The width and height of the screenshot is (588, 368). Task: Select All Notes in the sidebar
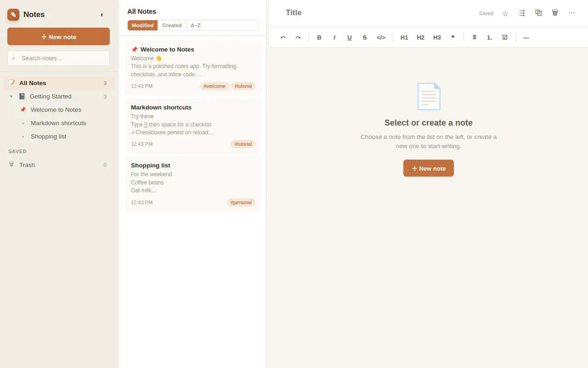pyautogui.click(x=58, y=83)
